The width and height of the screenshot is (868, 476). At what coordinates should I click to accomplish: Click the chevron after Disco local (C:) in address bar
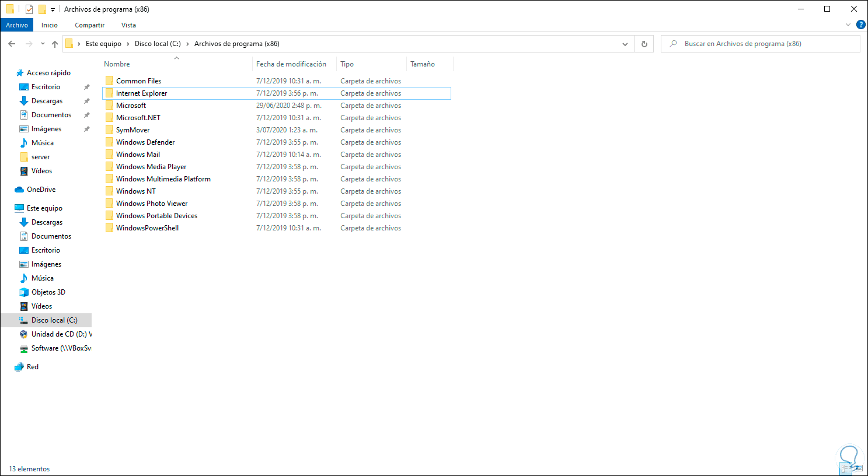click(188, 44)
